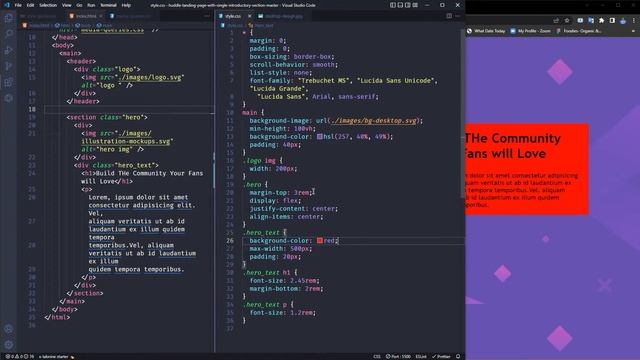Open the Help menu

[127, 5]
